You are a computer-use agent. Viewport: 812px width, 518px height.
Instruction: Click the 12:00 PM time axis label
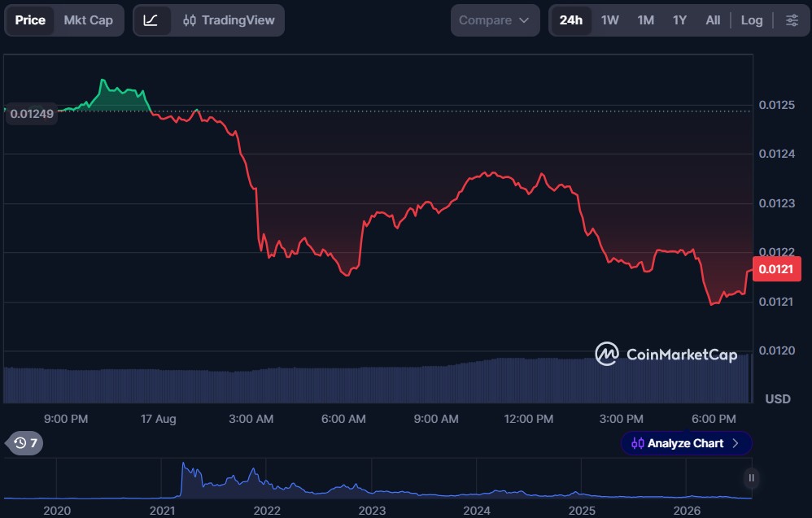529,419
